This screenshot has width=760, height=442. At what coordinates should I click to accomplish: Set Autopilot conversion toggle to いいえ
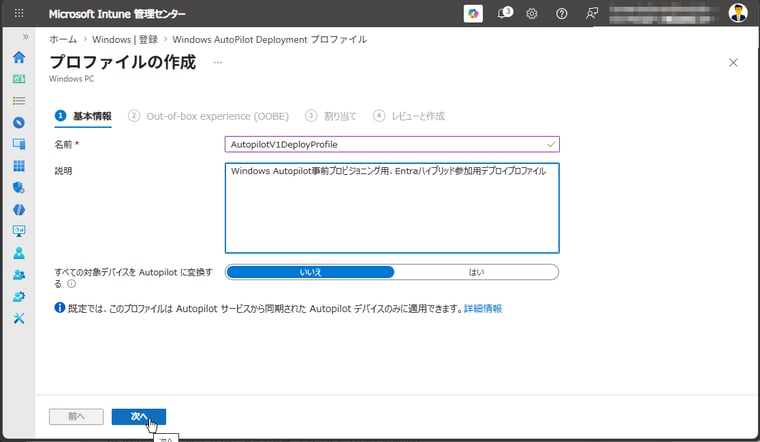310,272
